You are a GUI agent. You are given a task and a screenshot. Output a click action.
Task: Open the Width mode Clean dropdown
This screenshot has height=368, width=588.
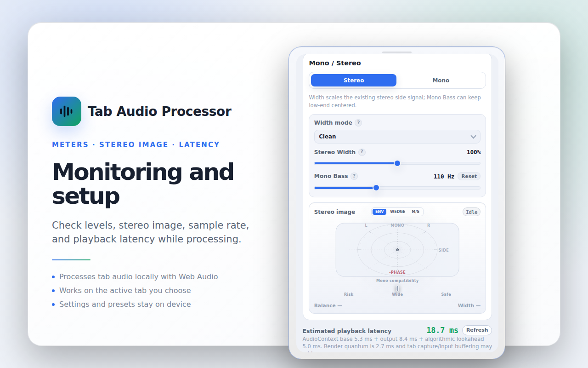[x=397, y=137]
